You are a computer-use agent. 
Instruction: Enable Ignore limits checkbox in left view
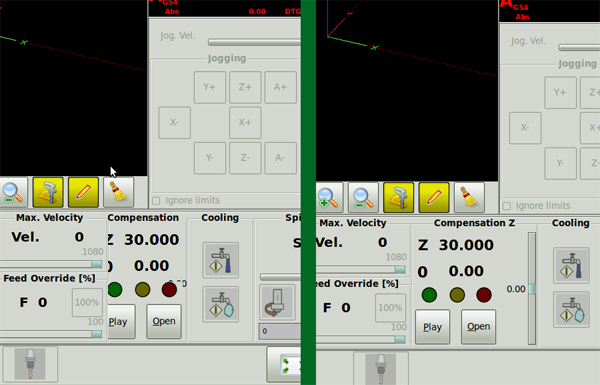[156, 201]
